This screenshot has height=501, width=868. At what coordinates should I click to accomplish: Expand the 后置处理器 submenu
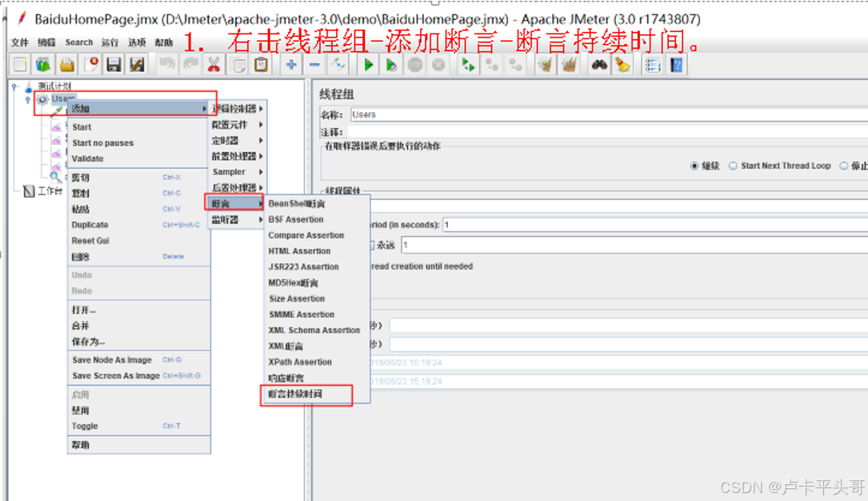point(237,187)
